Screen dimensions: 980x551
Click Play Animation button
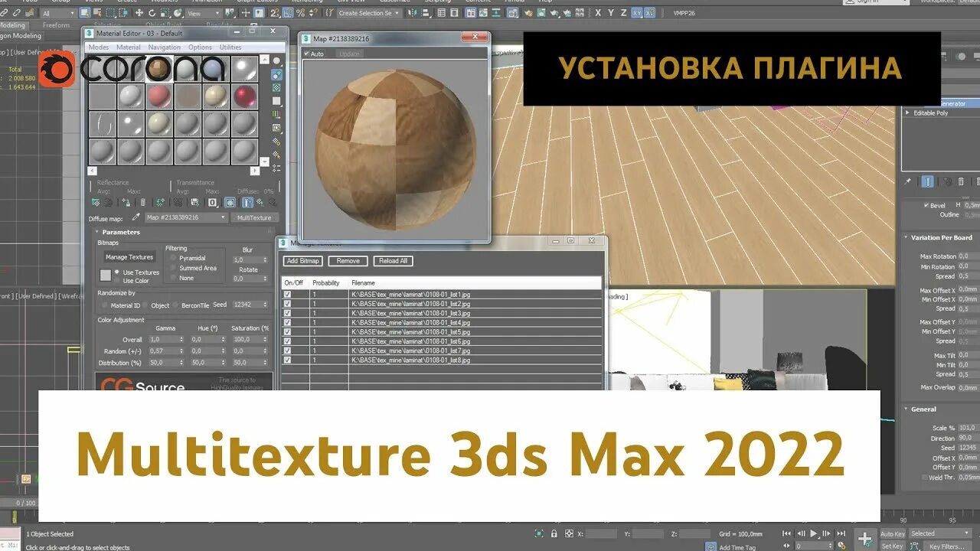click(814, 533)
